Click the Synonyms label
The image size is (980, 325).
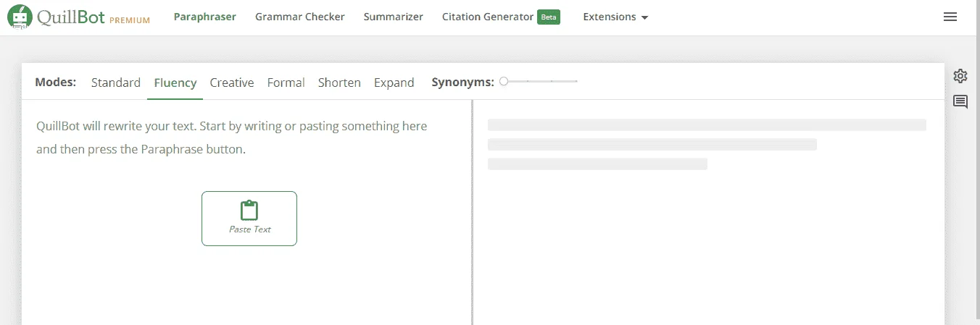pos(463,83)
